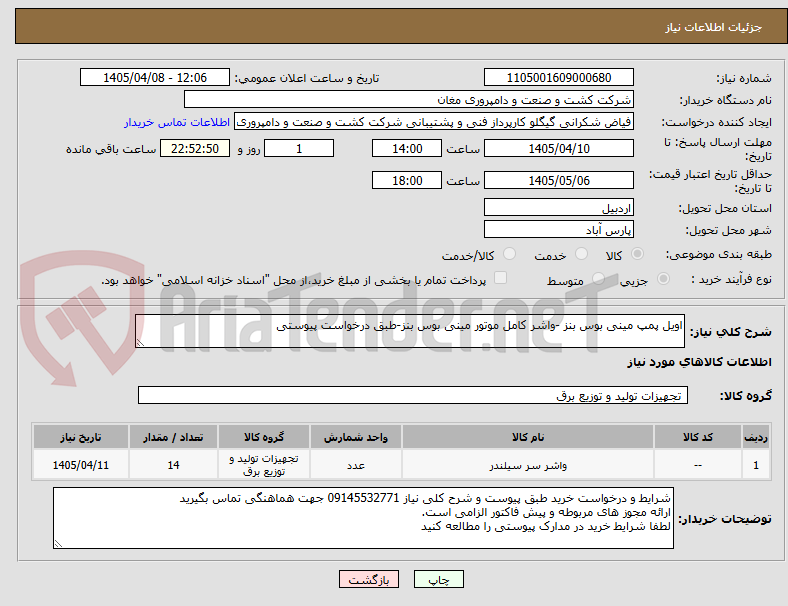
Task: Select the خدمت radio button
Action: click(x=581, y=254)
